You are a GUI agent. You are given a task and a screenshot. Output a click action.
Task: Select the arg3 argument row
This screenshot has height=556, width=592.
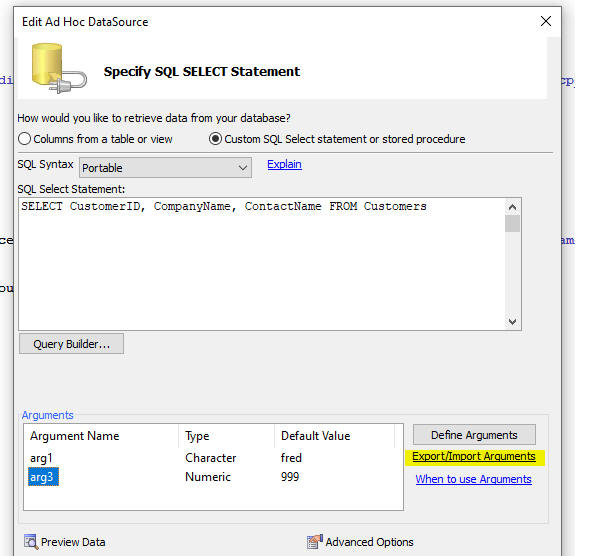click(213, 477)
